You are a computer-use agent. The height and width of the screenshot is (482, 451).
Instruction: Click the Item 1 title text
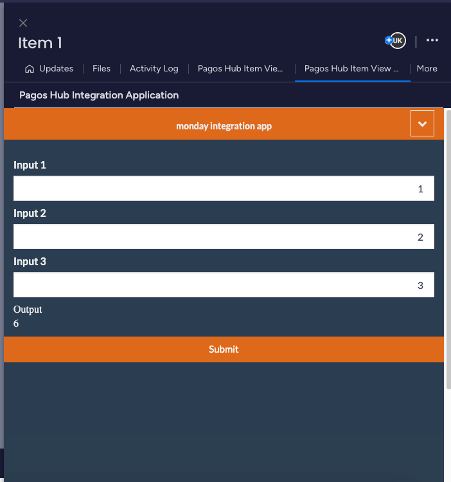pos(40,43)
